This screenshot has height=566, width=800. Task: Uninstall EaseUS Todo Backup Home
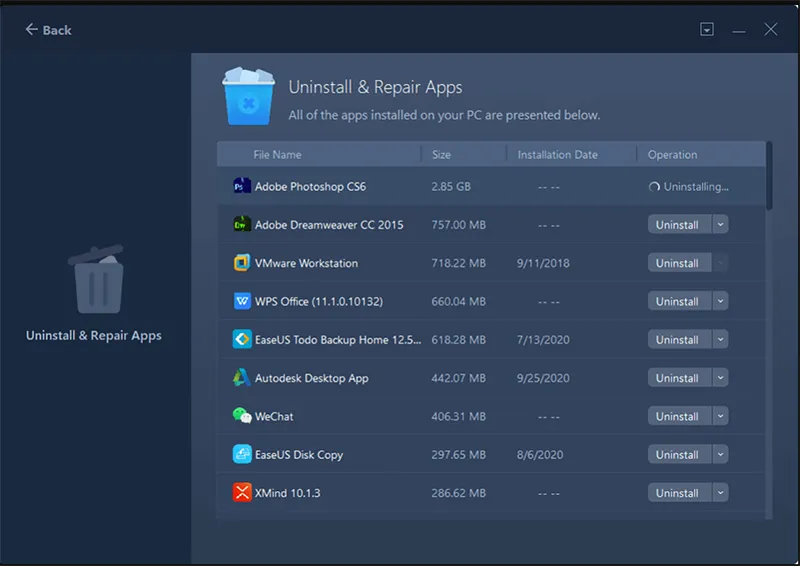click(680, 339)
